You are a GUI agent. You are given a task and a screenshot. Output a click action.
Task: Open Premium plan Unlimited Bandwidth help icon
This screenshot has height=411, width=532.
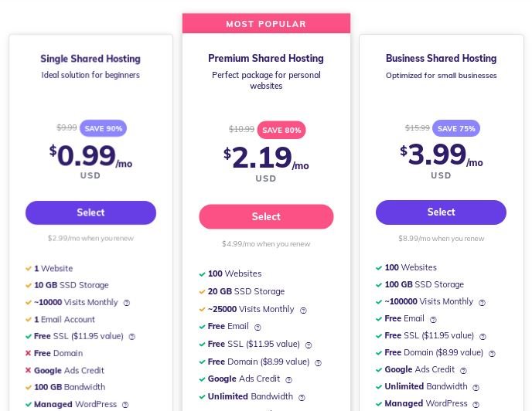pyautogui.click(x=302, y=397)
